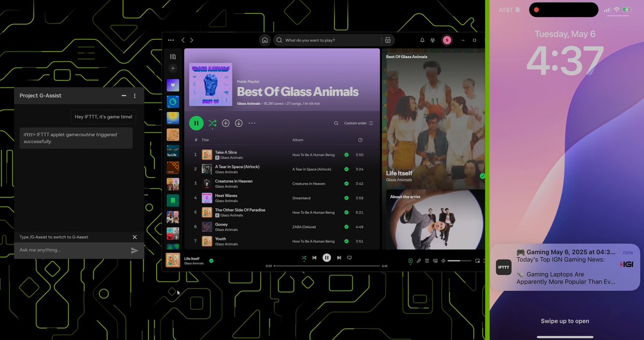Open lyrics microphone icon
Screen dimensions: 644x340
(x=419, y=261)
